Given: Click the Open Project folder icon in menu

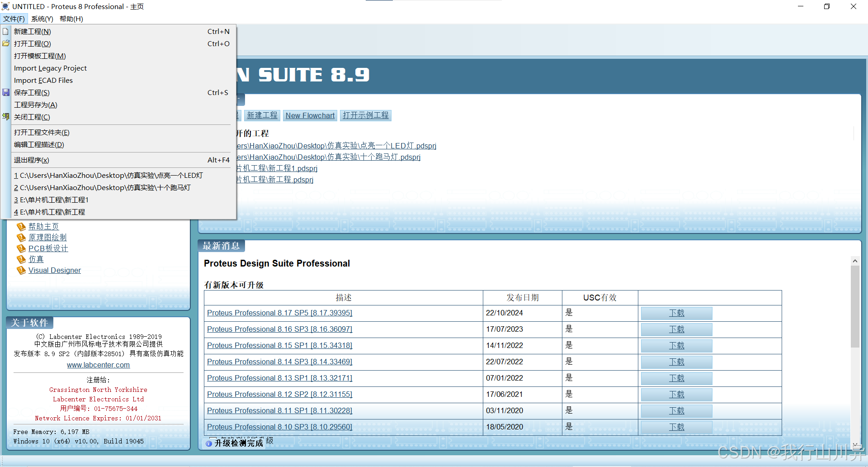Looking at the screenshot, I should (5, 43).
